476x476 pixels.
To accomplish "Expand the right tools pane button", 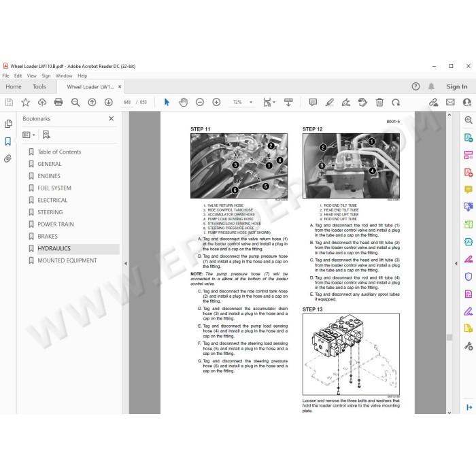I will [469, 407].
